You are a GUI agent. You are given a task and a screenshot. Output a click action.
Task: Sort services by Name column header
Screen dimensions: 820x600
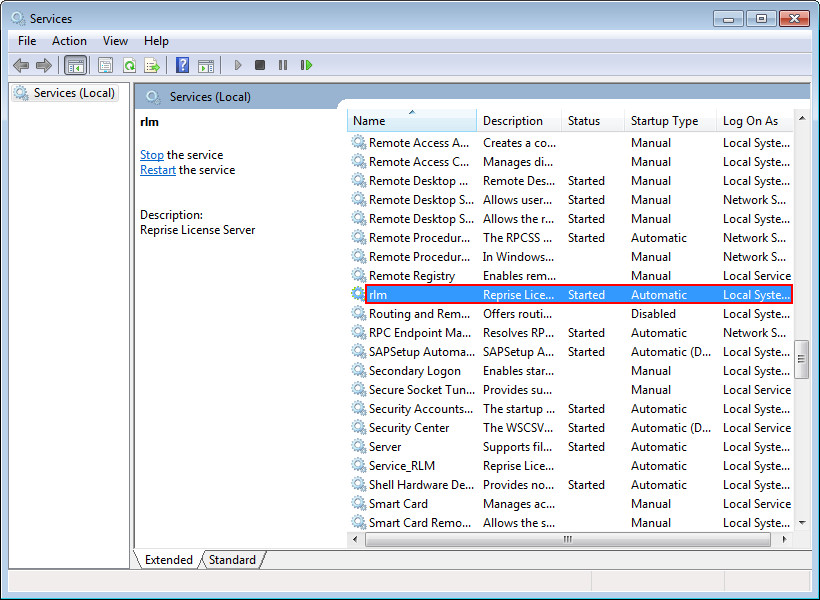pyautogui.click(x=411, y=121)
